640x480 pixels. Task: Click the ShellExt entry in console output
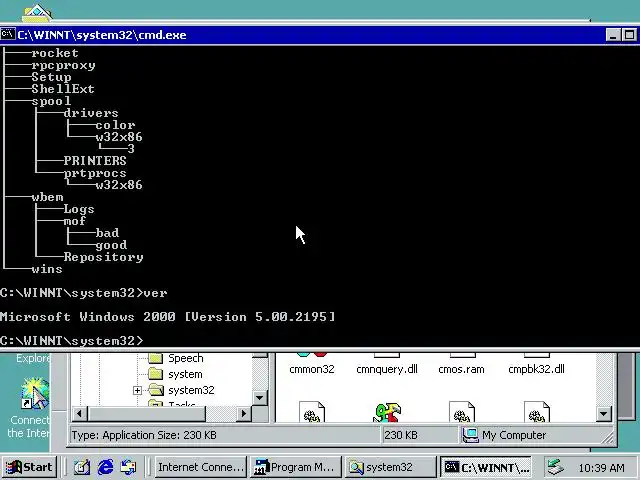pos(63,89)
